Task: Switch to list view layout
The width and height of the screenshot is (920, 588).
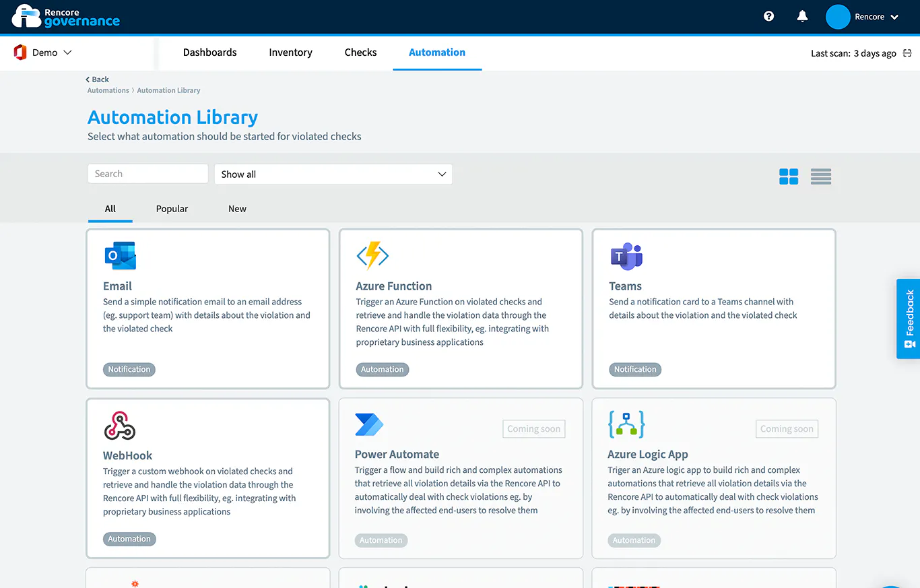Action: pos(821,176)
